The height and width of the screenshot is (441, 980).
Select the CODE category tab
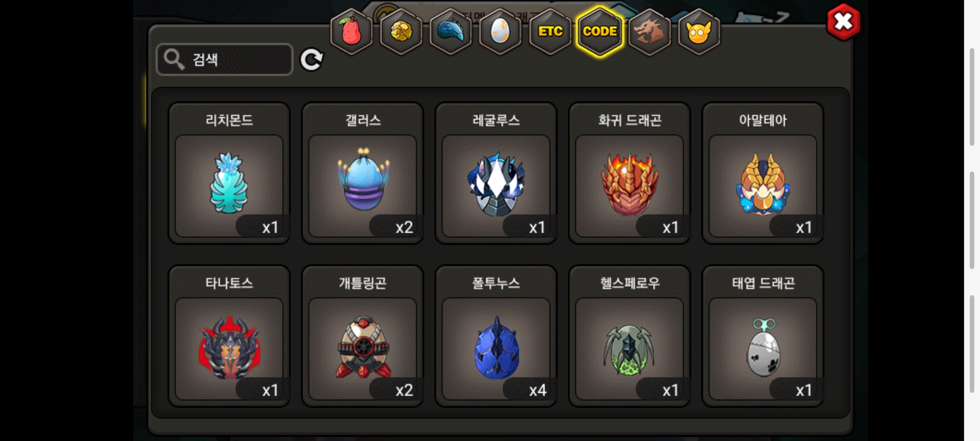tap(600, 31)
